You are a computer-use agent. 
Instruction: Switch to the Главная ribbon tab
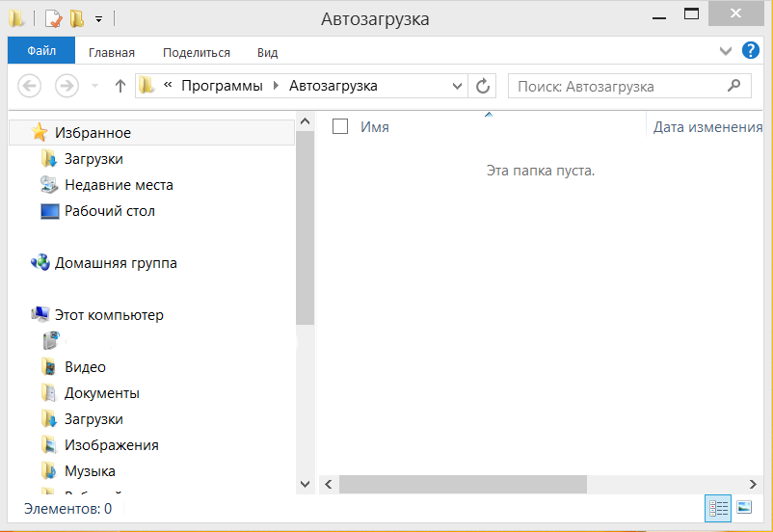(x=112, y=52)
